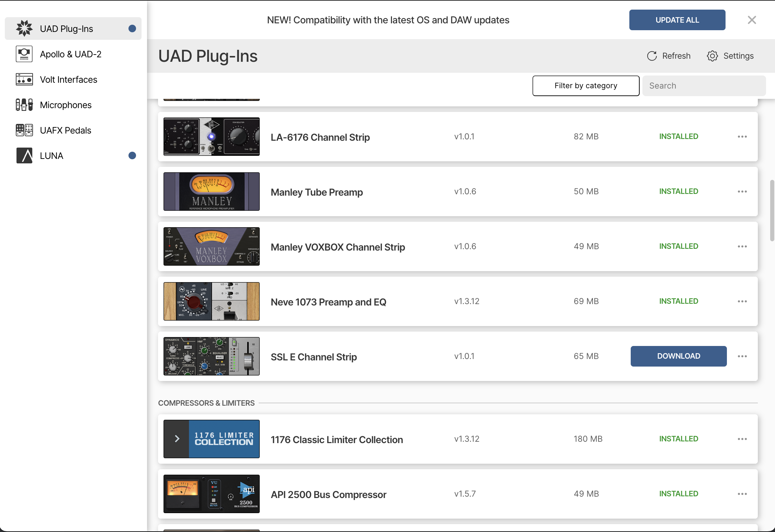
Task: Click the Search input field
Action: [704, 86]
